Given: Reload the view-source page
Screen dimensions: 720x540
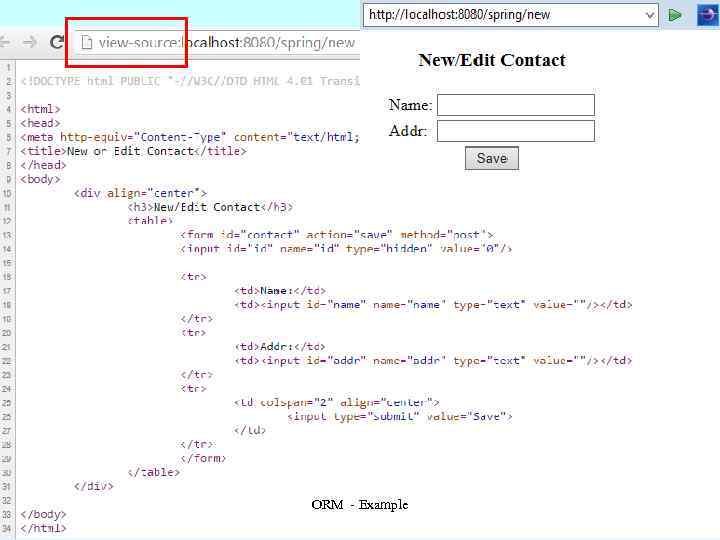Looking at the screenshot, I should pyautogui.click(x=56, y=42).
